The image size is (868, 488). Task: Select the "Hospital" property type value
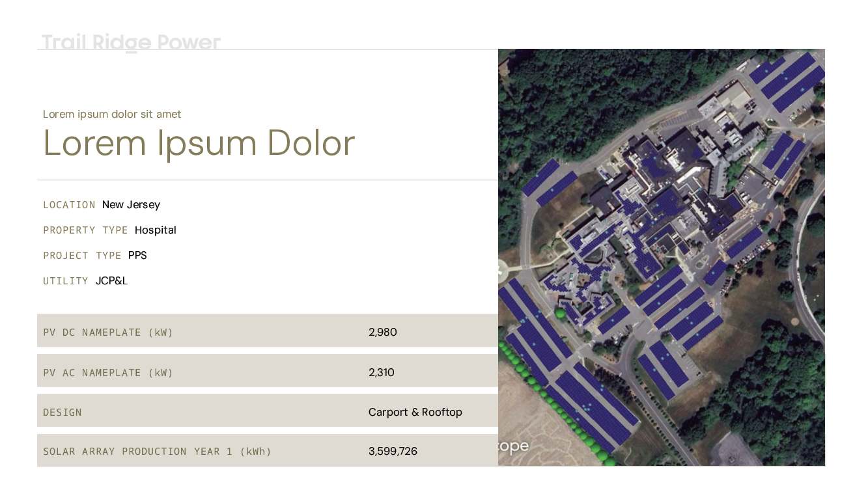tap(155, 230)
